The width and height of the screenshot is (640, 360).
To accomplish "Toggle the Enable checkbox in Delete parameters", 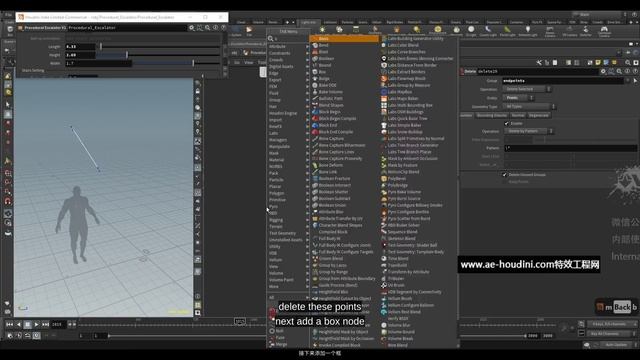I will 507,123.
